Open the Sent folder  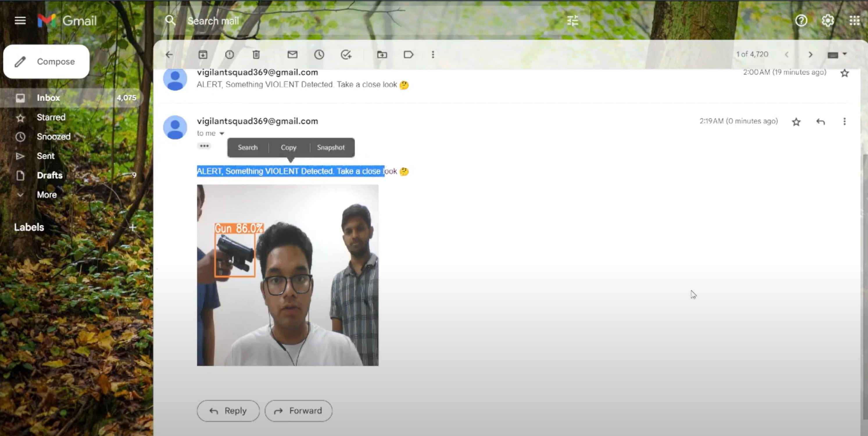[x=46, y=156]
